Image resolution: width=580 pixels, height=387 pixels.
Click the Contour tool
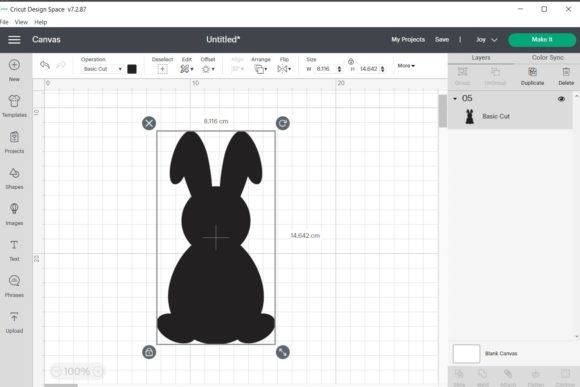click(565, 377)
